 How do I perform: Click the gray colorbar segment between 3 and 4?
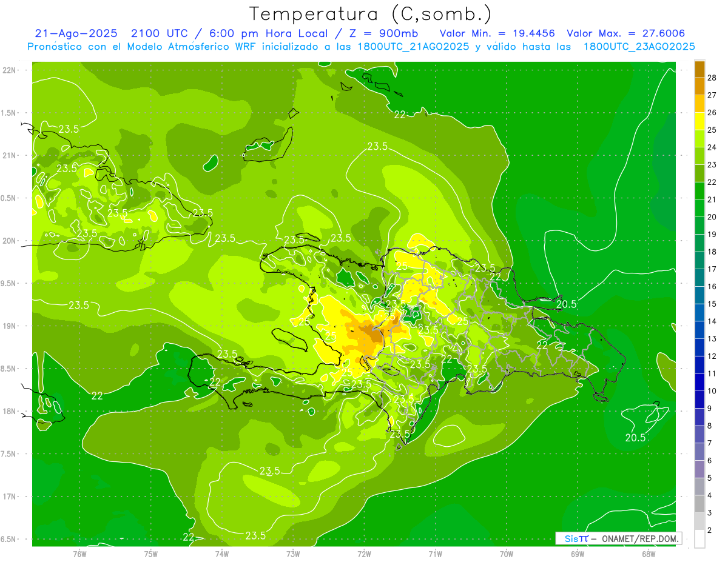point(699,504)
